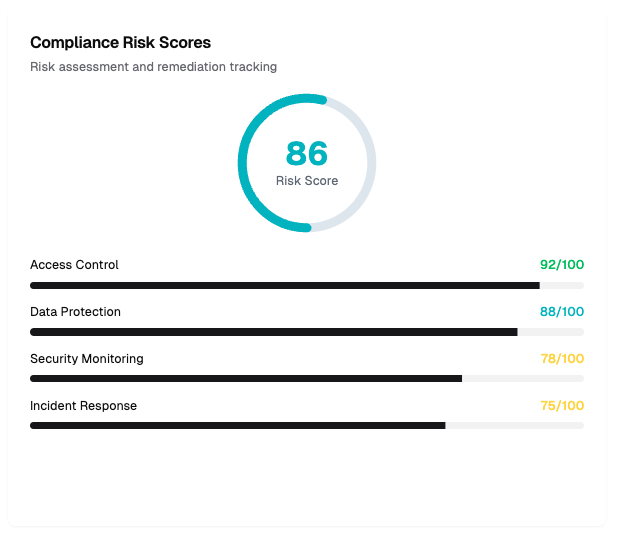This screenshot has height=535, width=620.
Task: Click the Risk Score label inside the gauge
Action: coord(307,181)
